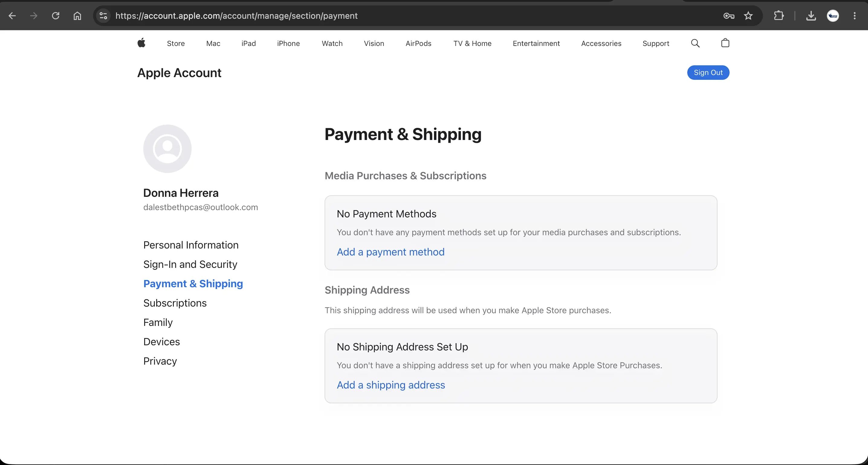
Task: Open iPad in top navigation
Action: tap(249, 44)
